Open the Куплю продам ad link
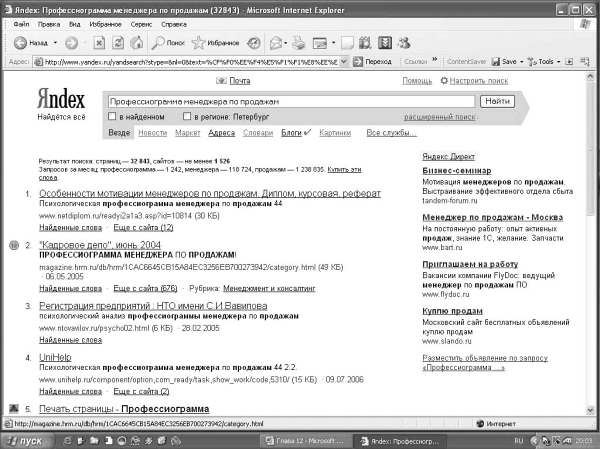The width and height of the screenshot is (600, 449). pos(452,311)
